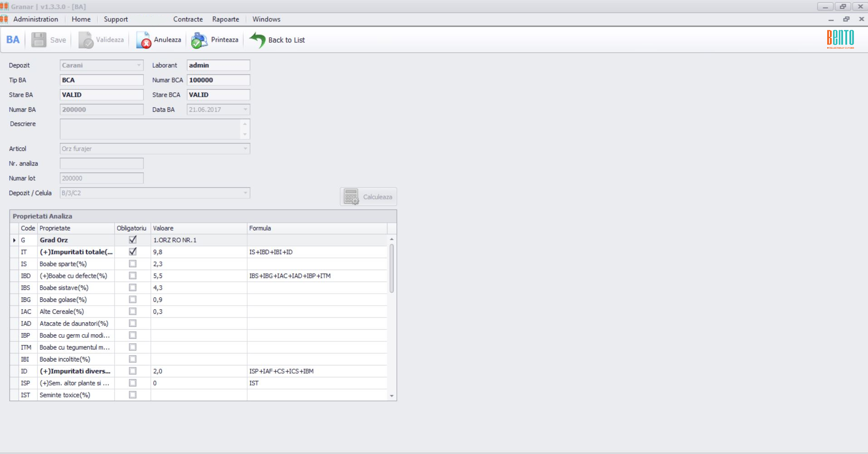Click the Save floppy disk icon
868x454 pixels.
[39, 40]
